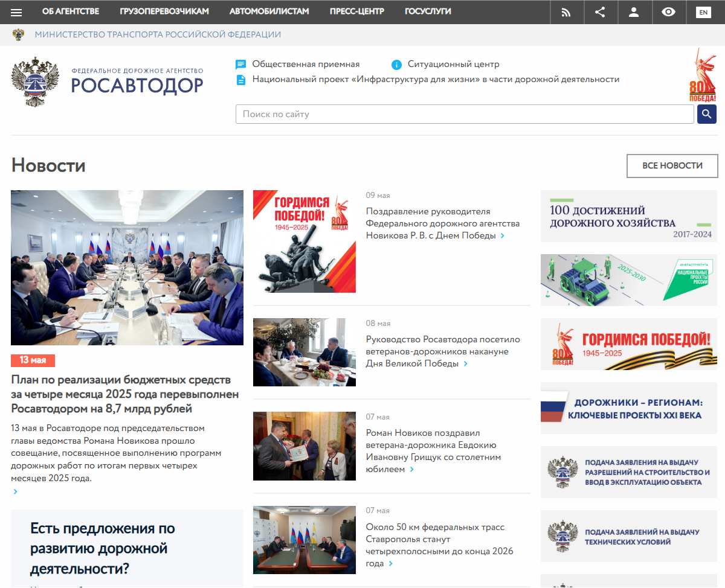This screenshot has width=725, height=588.
Task: Click arrow after с Днем Победы headline
Action: [x=503, y=236]
